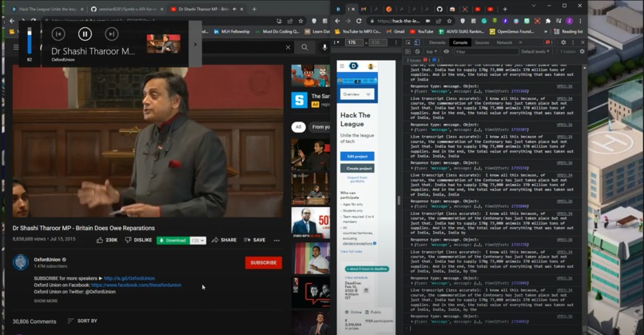The width and height of the screenshot is (644, 335).
Task: Open the purple Z profile avatar
Action: (x=569, y=21)
